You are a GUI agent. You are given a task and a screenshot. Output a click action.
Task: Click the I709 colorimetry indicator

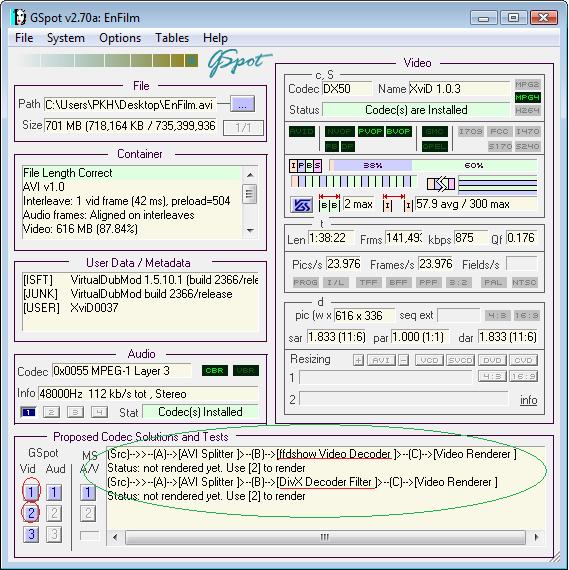[x=470, y=131]
